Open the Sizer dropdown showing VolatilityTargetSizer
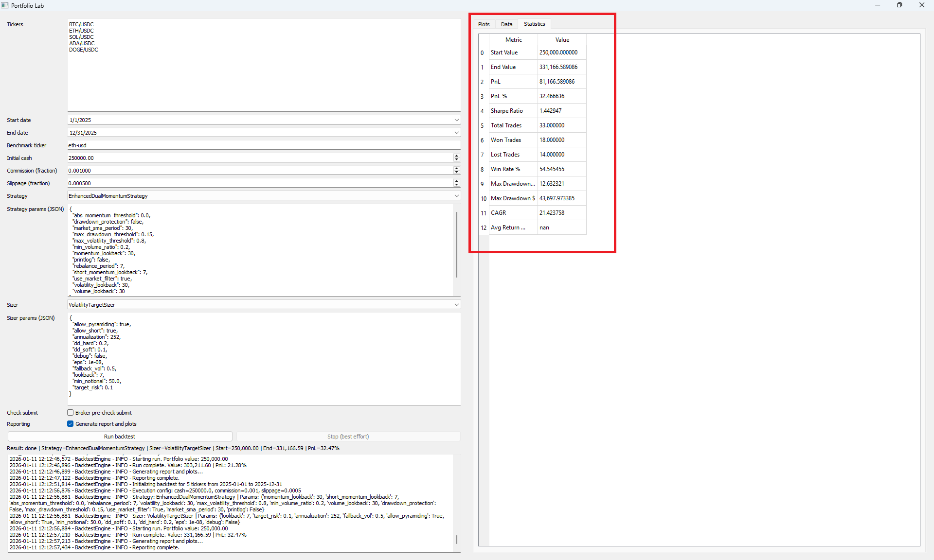This screenshot has width=934, height=560. tap(456, 304)
